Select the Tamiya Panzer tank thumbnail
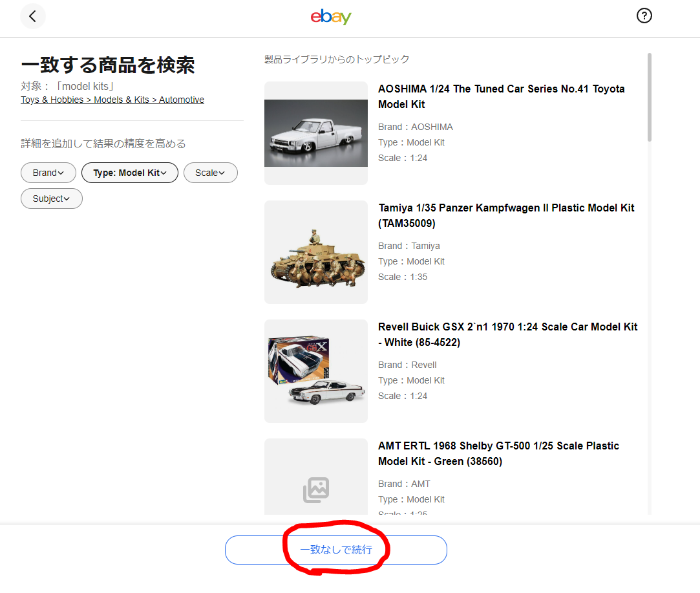Viewport: 700px width, 593px height. tap(316, 252)
